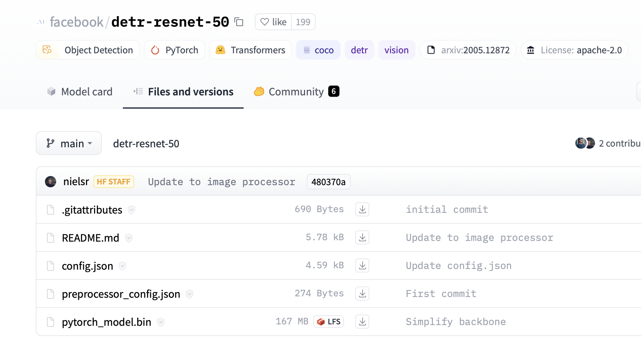The width and height of the screenshot is (641, 364).
Task: Switch to the Files and versions tab
Action: click(x=183, y=92)
